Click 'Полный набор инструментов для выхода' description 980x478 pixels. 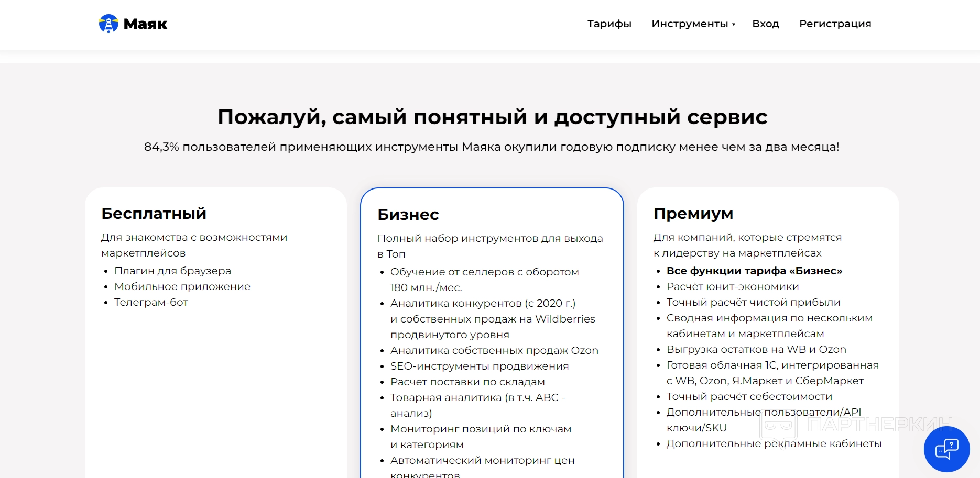click(x=490, y=246)
